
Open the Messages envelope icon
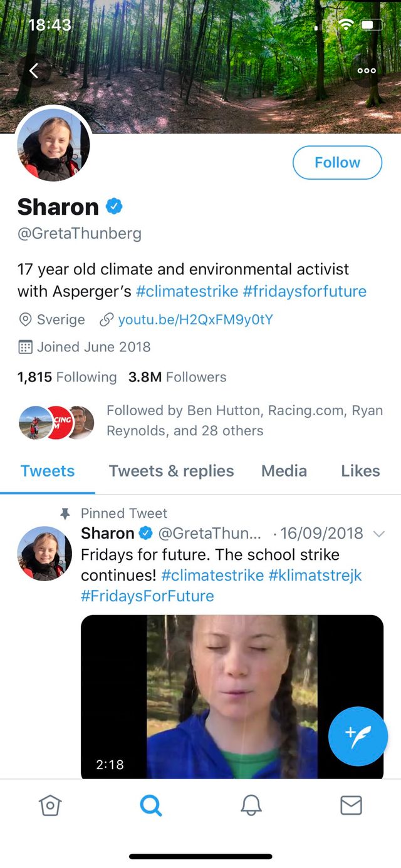351,805
